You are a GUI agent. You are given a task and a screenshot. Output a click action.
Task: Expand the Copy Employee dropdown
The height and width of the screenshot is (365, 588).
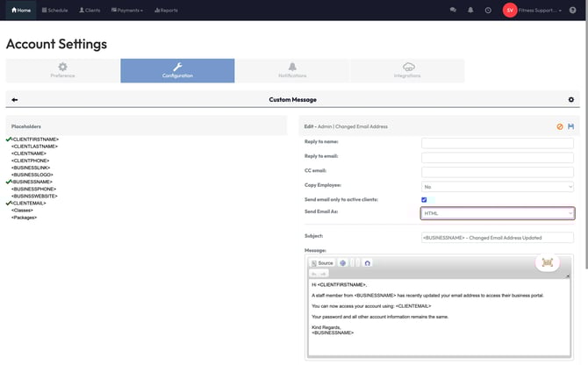pos(498,186)
